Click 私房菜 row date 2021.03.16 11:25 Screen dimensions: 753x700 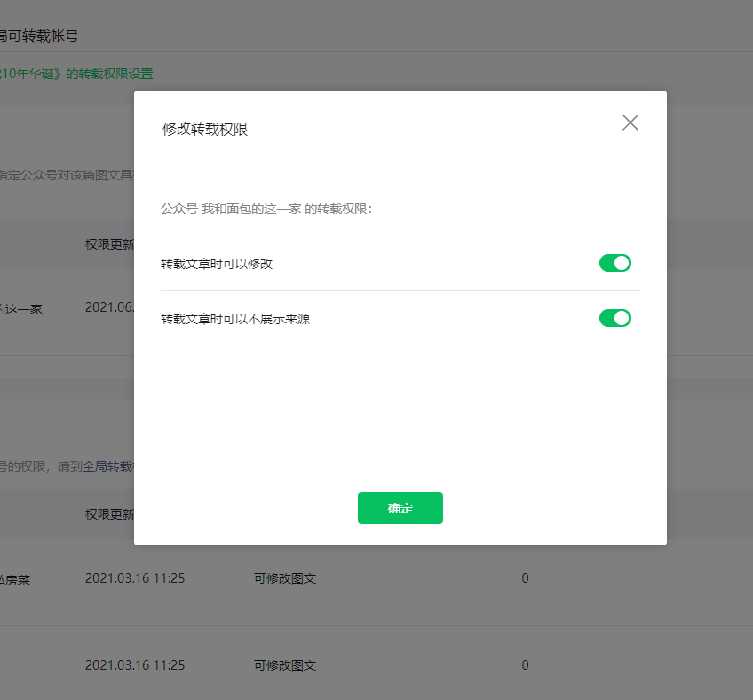click(x=135, y=578)
